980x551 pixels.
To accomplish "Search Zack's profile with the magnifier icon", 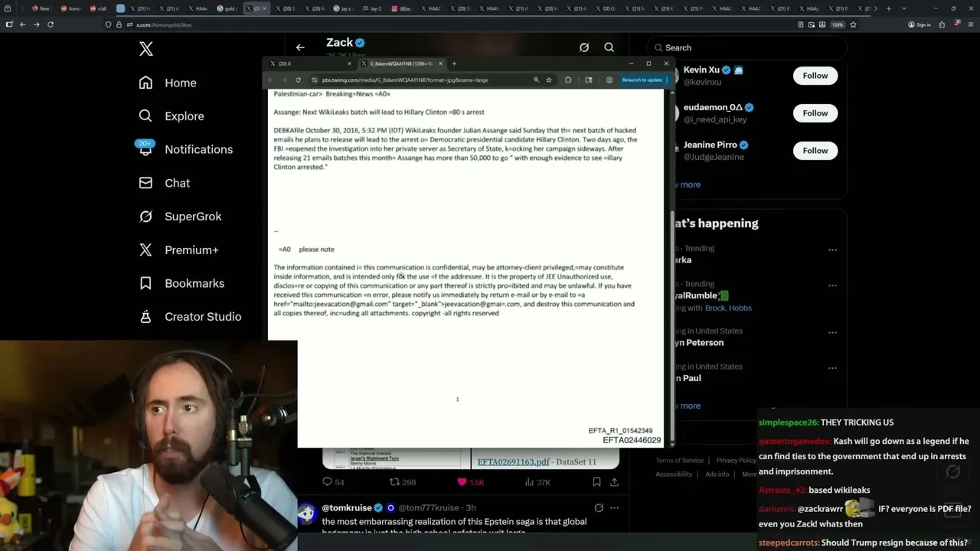I will pos(609,47).
